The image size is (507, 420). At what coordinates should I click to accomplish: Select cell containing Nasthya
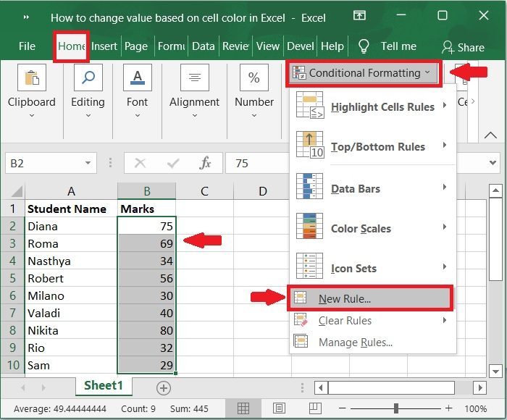tap(70, 261)
